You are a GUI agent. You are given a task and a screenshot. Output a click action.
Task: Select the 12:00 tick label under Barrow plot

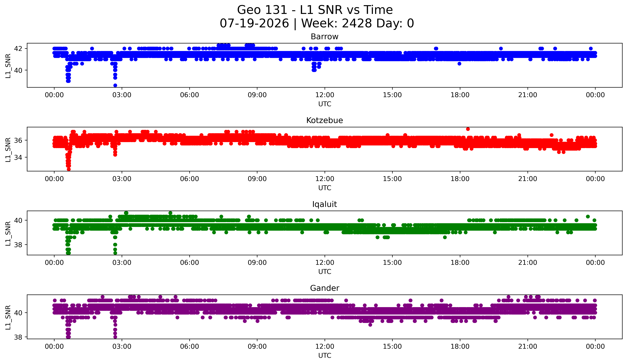coord(325,95)
